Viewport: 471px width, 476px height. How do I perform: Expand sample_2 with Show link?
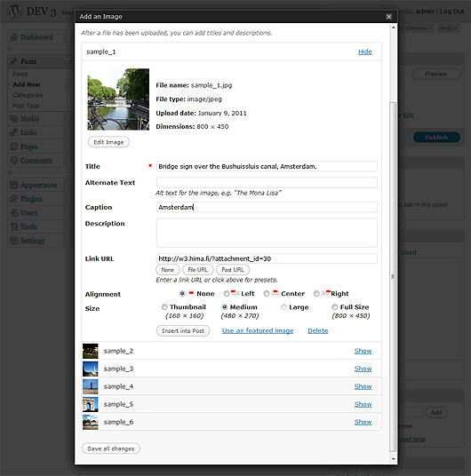point(363,351)
